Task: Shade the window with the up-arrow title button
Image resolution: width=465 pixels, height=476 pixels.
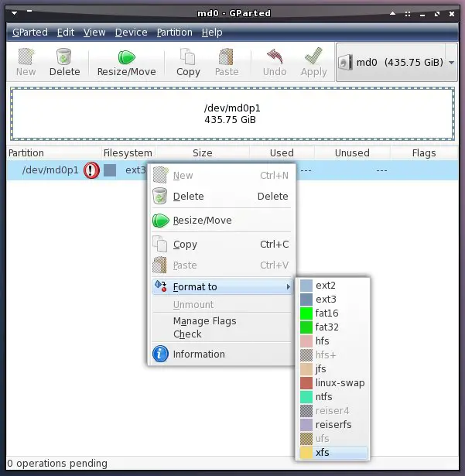Action: pyautogui.click(x=392, y=13)
